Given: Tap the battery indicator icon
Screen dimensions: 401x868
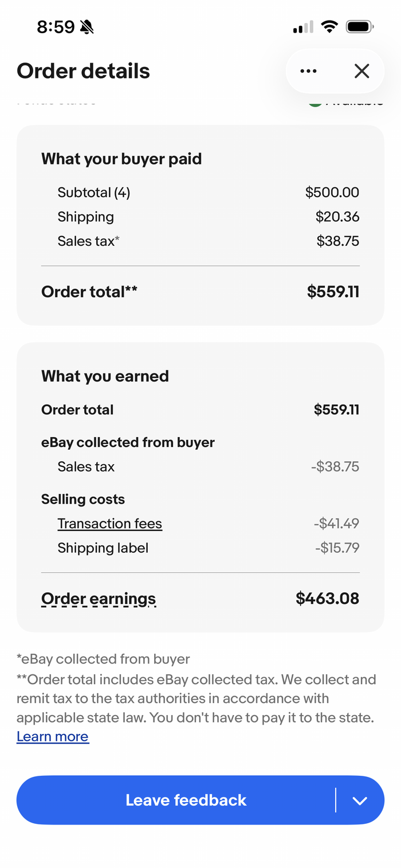Looking at the screenshot, I should [x=360, y=26].
